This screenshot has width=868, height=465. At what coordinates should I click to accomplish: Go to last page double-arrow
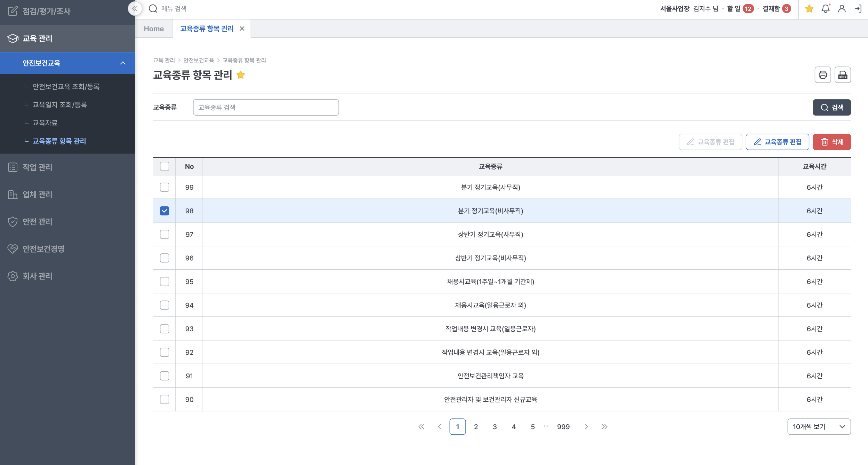click(604, 427)
